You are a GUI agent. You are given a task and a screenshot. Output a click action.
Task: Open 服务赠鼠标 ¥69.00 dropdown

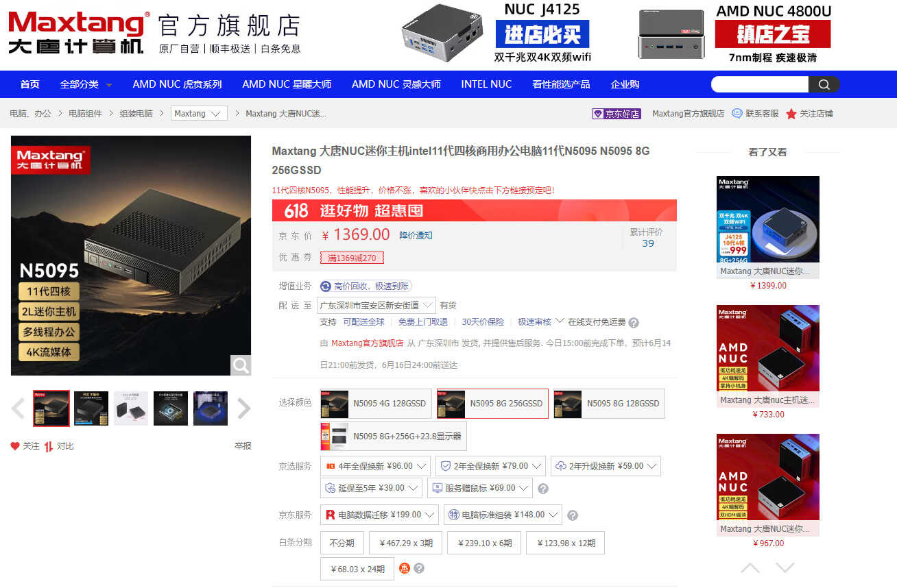pos(480,488)
